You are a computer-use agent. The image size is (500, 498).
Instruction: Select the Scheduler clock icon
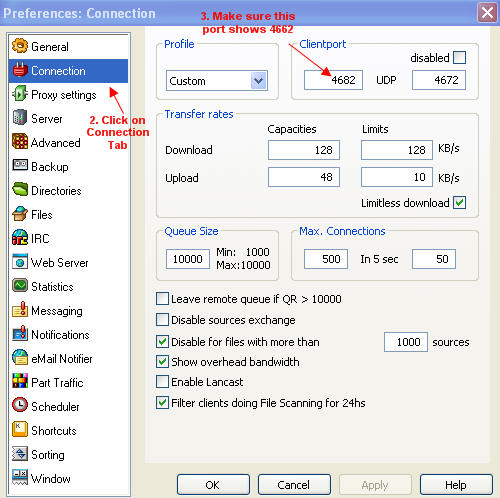[x=20, y=406]
